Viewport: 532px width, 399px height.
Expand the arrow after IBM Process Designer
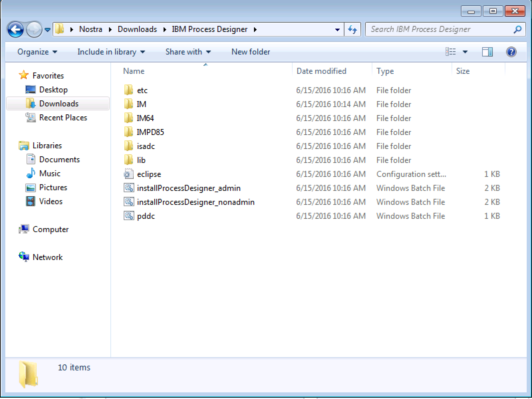[255, 30]
